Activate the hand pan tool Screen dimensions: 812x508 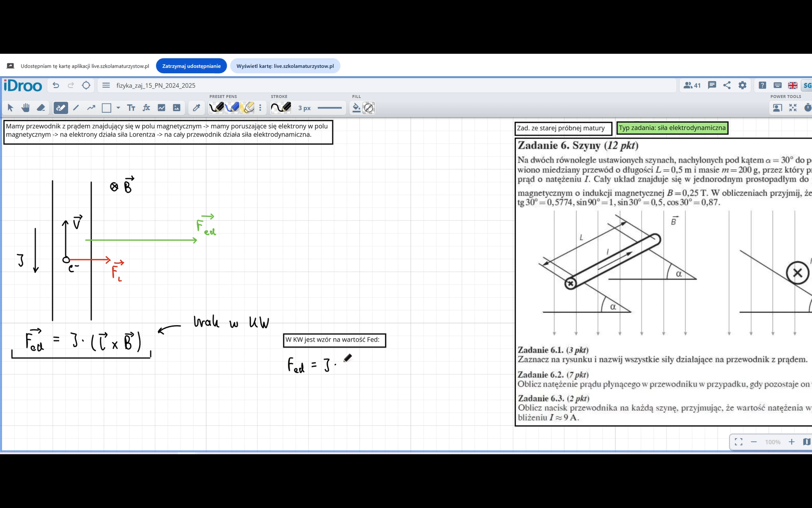click(x=26, y=108)
